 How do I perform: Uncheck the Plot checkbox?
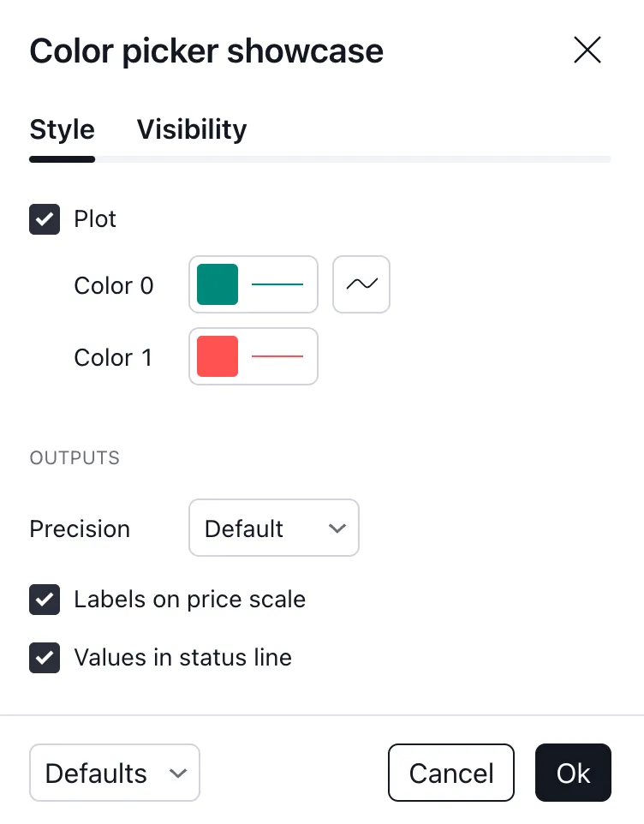(x=45, y=219)
